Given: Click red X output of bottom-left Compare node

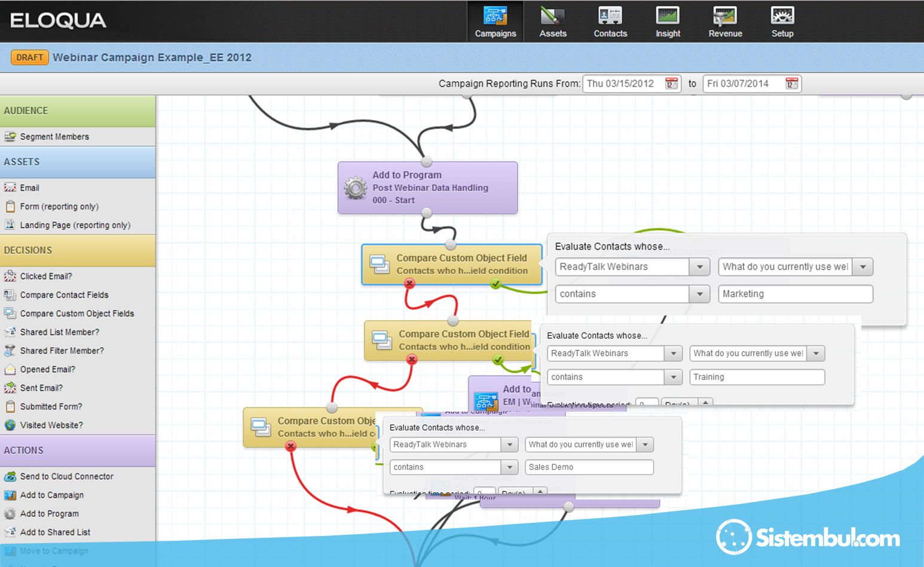Looking at the screenshot, I should 290,446.
